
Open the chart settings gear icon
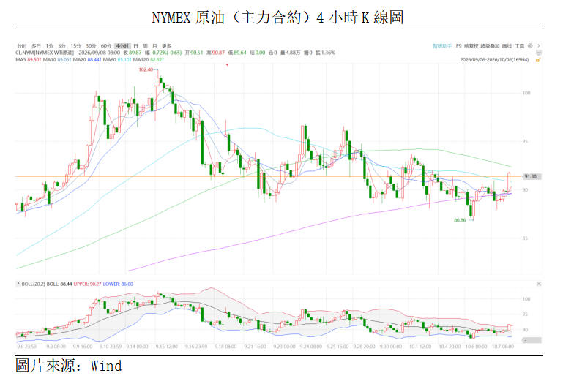(x=530, y=45)
